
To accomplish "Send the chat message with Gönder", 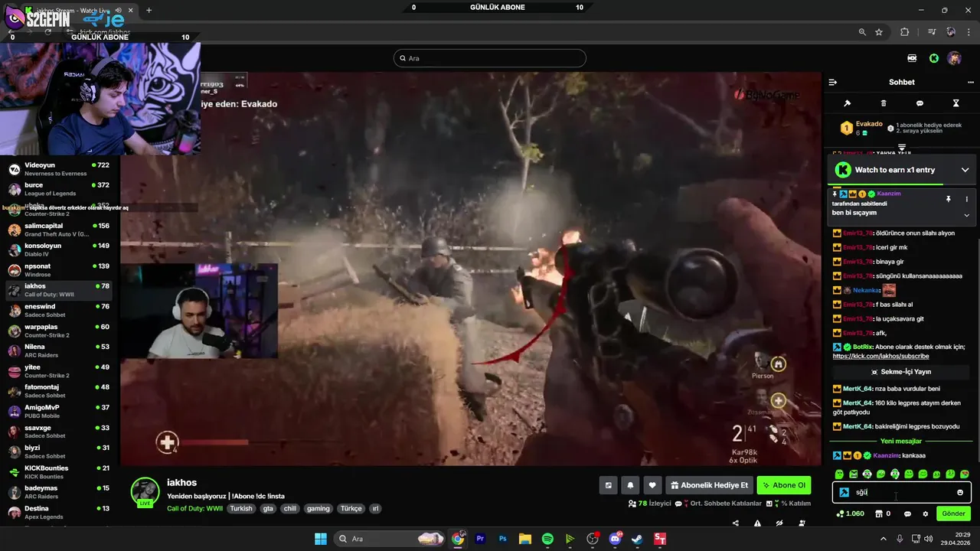I will click(x=953, y=514).
